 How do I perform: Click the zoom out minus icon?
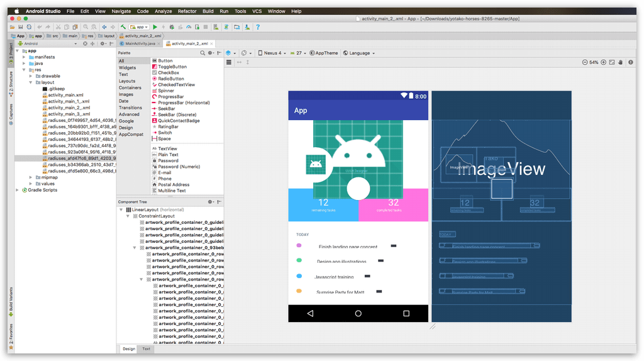(x=584, y=62)
